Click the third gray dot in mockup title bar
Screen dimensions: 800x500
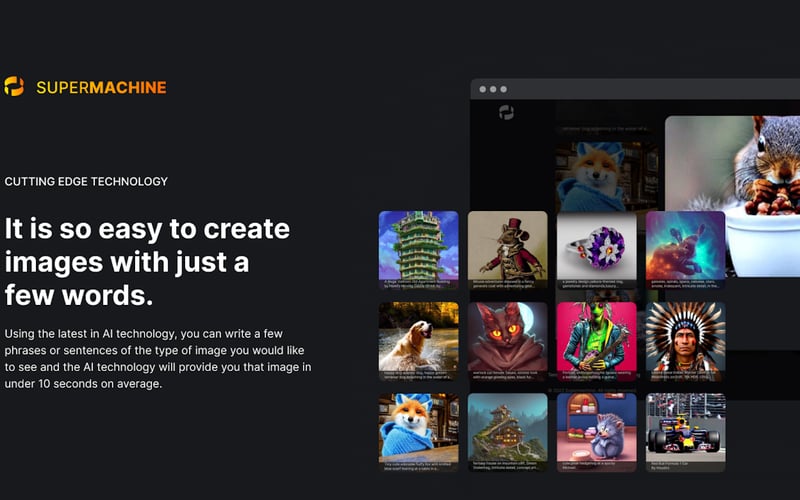pyautogui.click(x=504, y=89)
